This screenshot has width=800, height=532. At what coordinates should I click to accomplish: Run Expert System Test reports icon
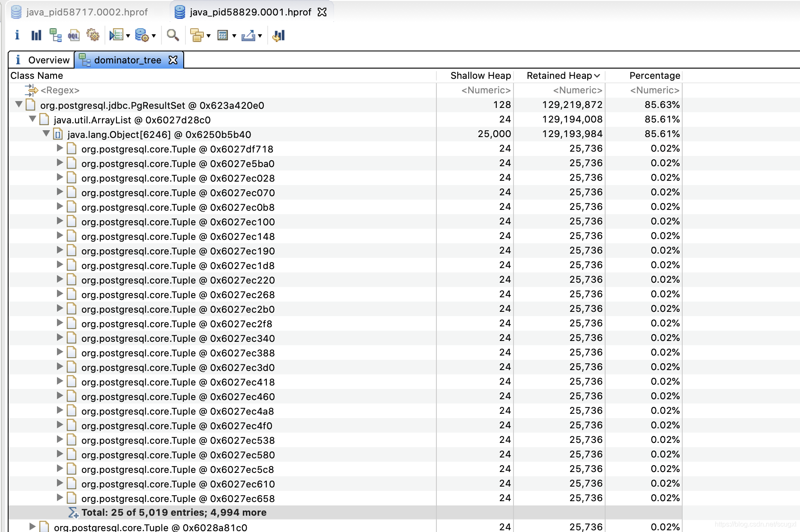coord(116,35)
